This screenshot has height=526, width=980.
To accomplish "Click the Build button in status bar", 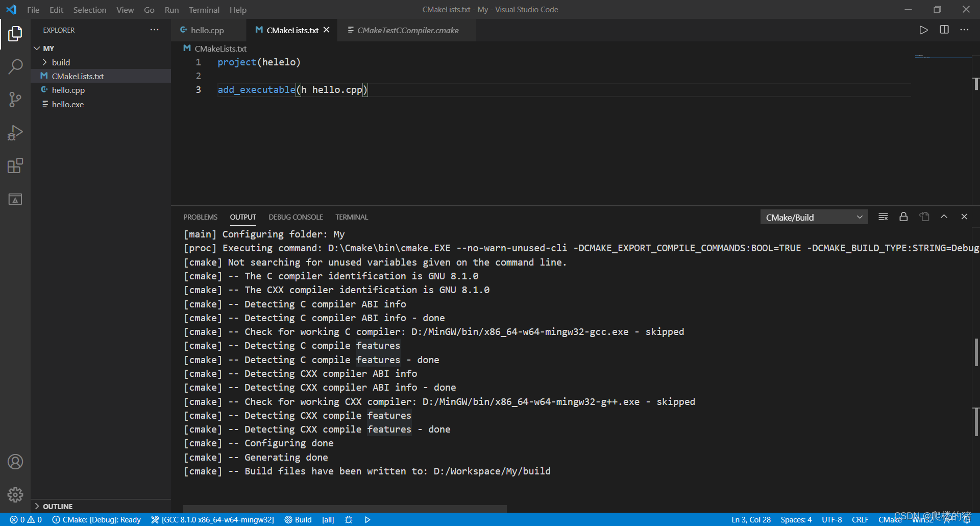I will (x=298, y=519).
